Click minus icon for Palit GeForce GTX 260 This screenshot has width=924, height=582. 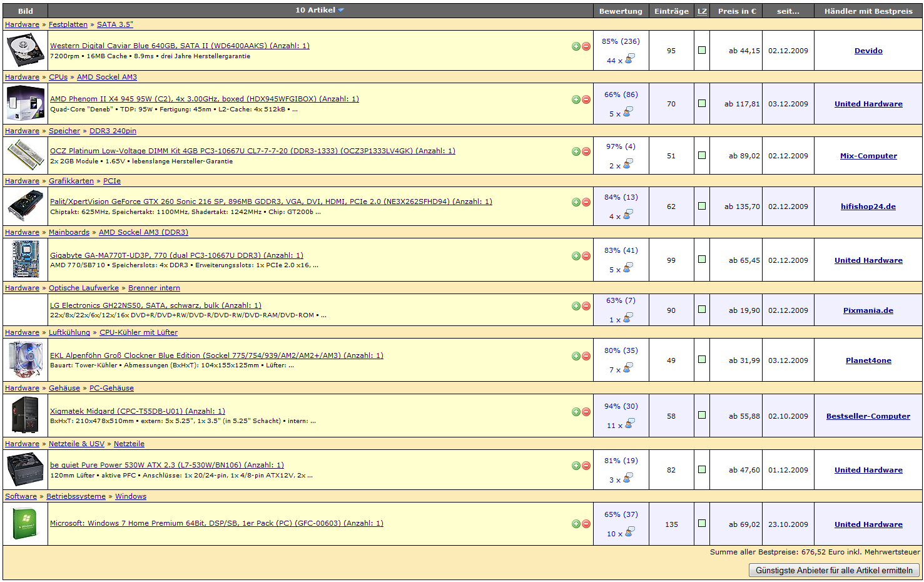[x=586, y=202]
